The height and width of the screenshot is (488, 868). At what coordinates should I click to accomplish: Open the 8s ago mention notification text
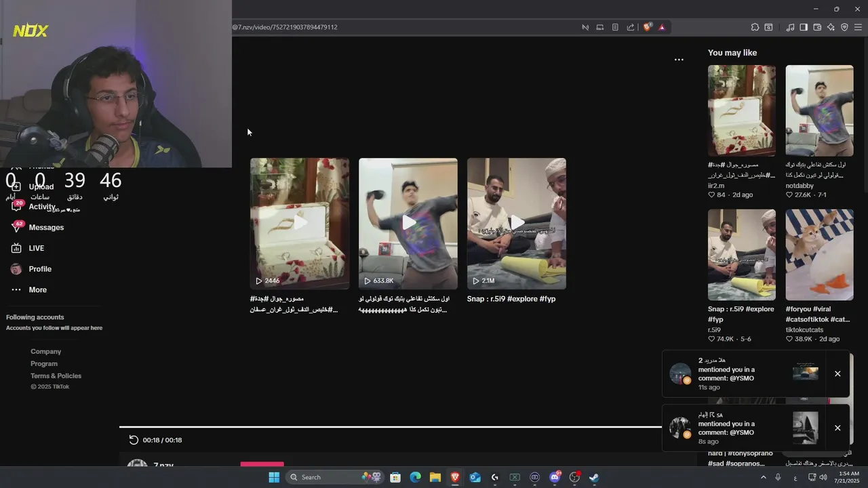tap(726, 428)
